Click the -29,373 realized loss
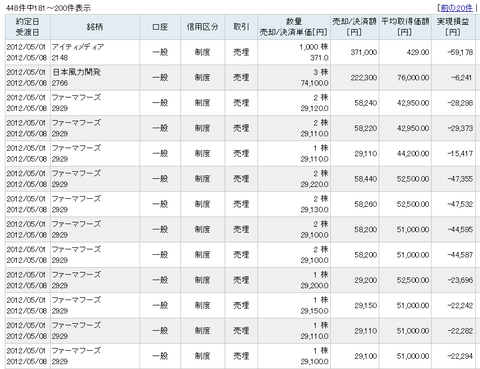480x369 pixels. point(460,128)
